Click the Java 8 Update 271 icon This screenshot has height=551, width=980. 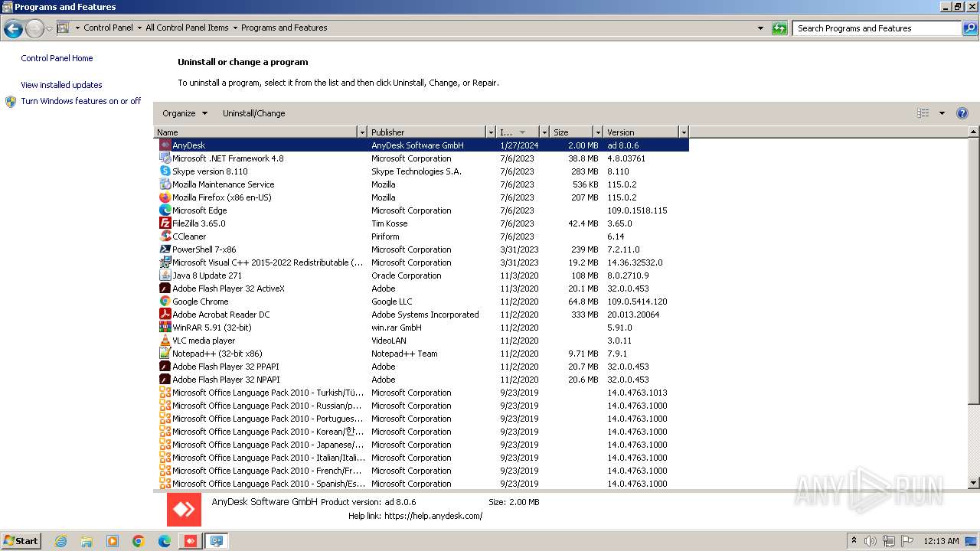point(165,275)
